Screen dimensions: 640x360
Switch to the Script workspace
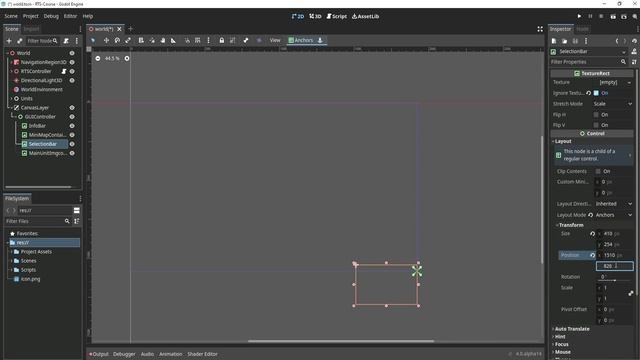click(x=336, y=16)
